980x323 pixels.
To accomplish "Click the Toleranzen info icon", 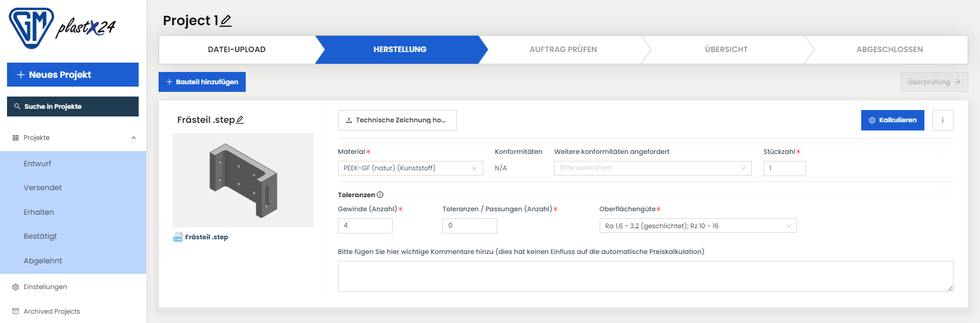I will pos(380,195).
